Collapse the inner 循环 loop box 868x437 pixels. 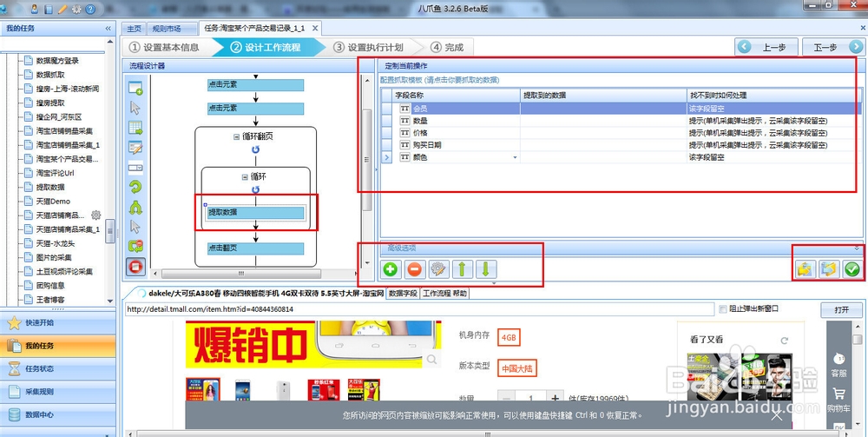point(245,176)
